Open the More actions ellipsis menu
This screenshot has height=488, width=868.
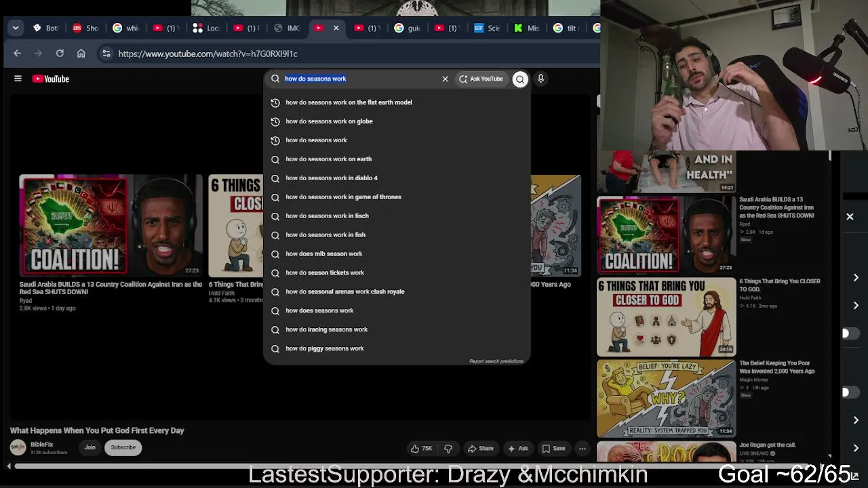582,448
